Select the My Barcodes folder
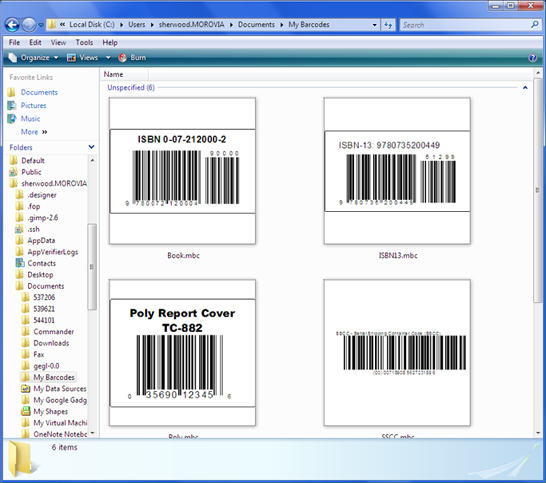The height and width of the screenshot is (483, 546). (x=54, y=377)
